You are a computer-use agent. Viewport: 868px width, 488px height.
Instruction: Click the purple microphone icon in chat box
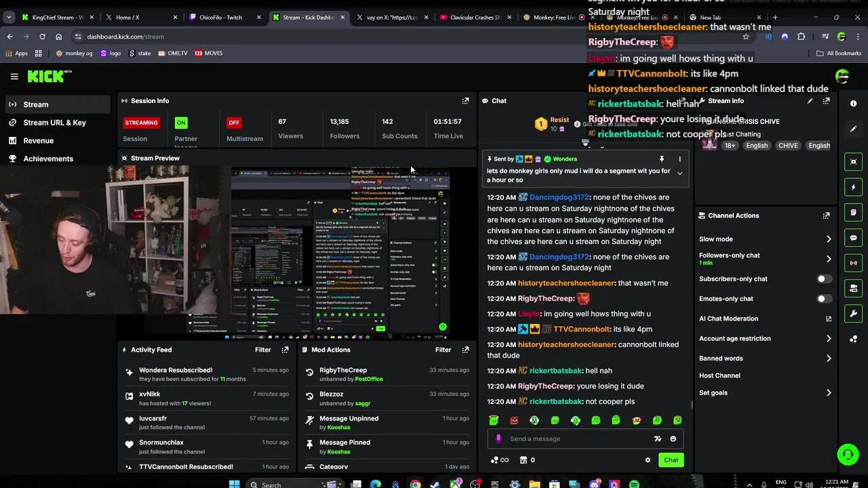498,439
